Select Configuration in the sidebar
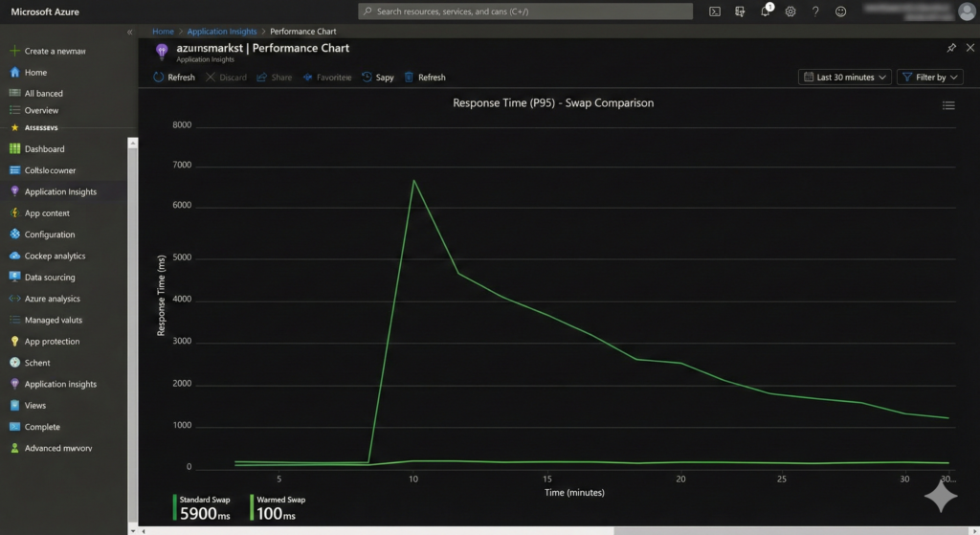980x535 pixels. pyautogui.click(x=50, y=234)
